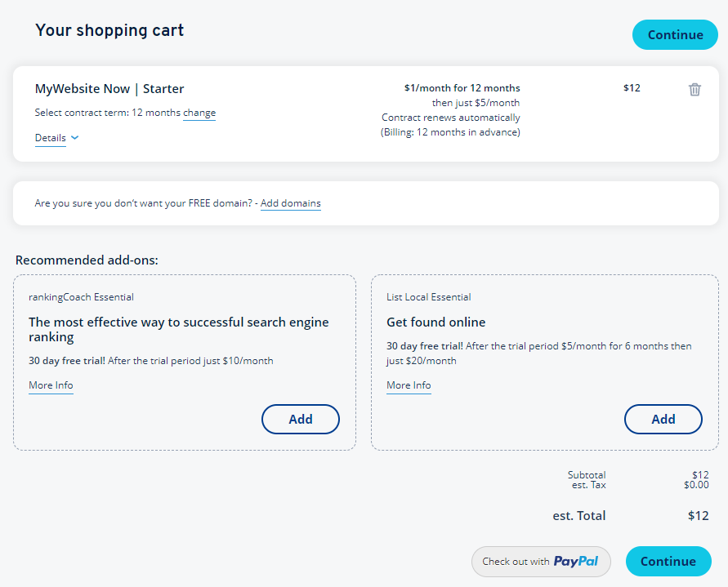Click the 'est. Total' label

[x=579, y=515]
